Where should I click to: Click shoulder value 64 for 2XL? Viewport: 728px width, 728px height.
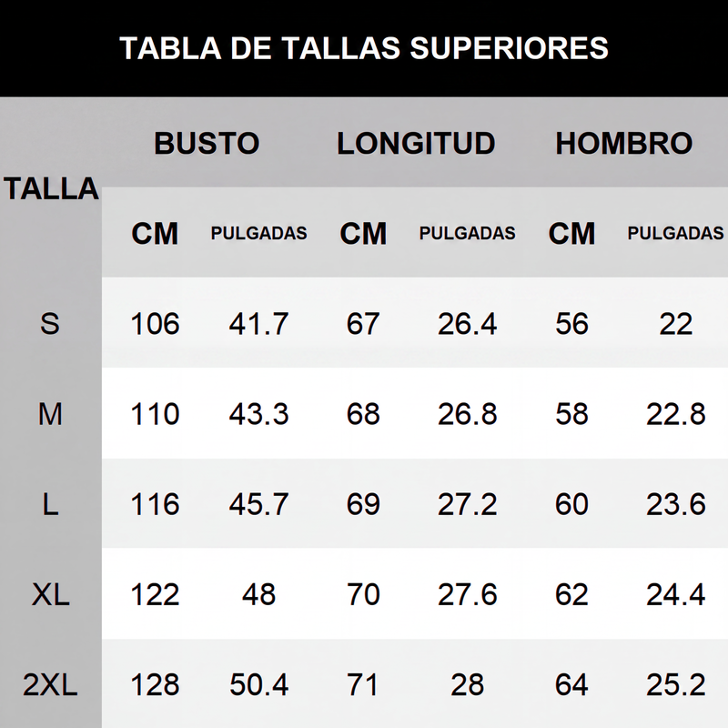click(571, 684)
